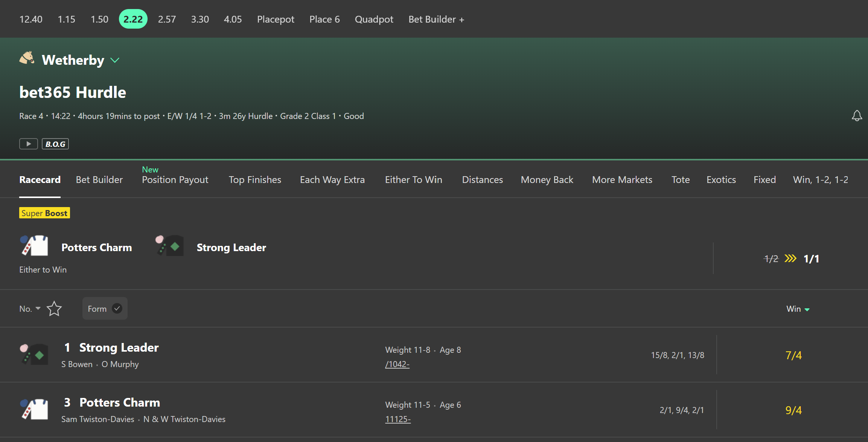Open Potters Charm form 11125-
This screenshot has height=442, width=868.
click(x=398, y=419)
